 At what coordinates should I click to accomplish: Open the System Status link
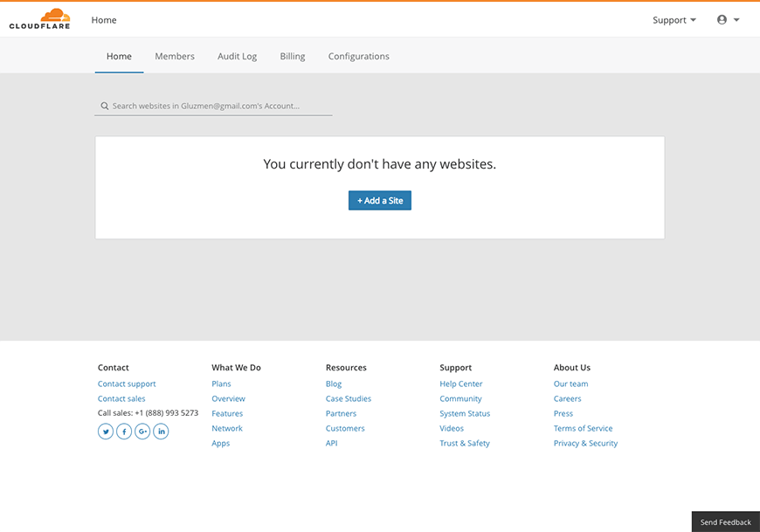(465, 413)
